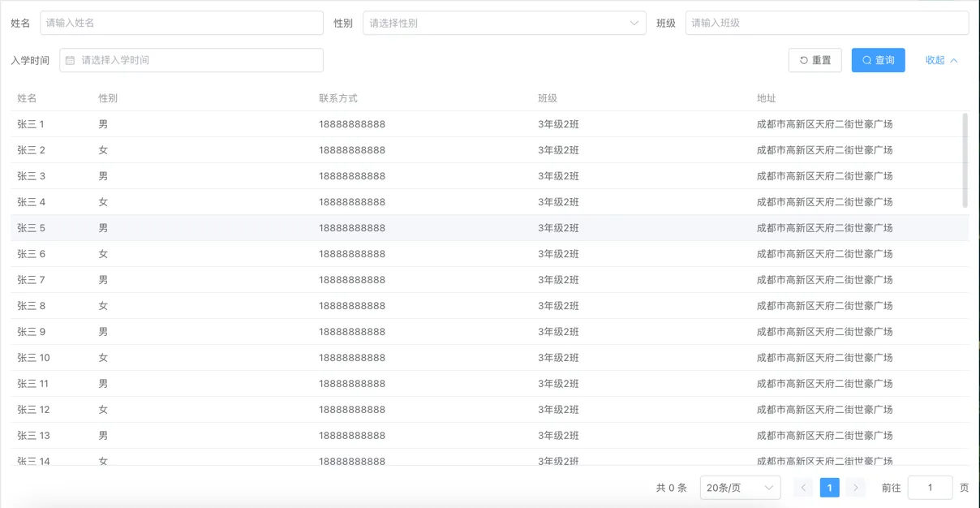Click the next page arrow in pagination
The width and height of the screenshot is (980, 508).
tap(856, 487)
